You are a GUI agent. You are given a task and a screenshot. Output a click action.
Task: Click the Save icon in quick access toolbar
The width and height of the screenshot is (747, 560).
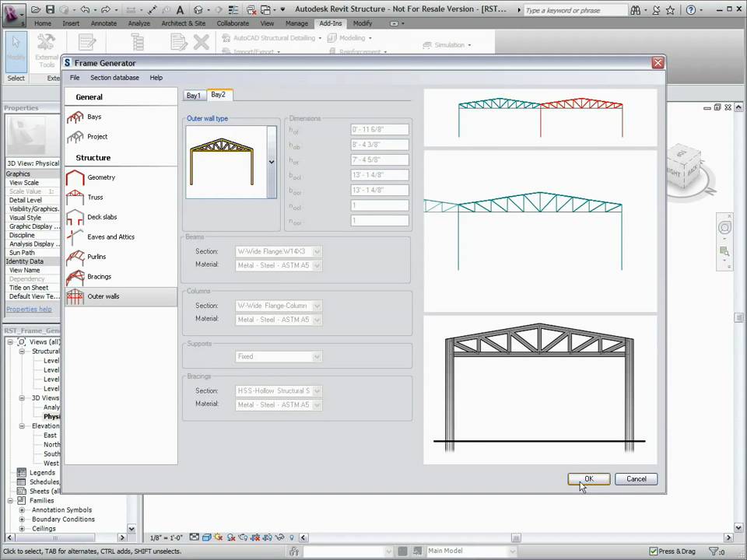[x=51, y=9]
